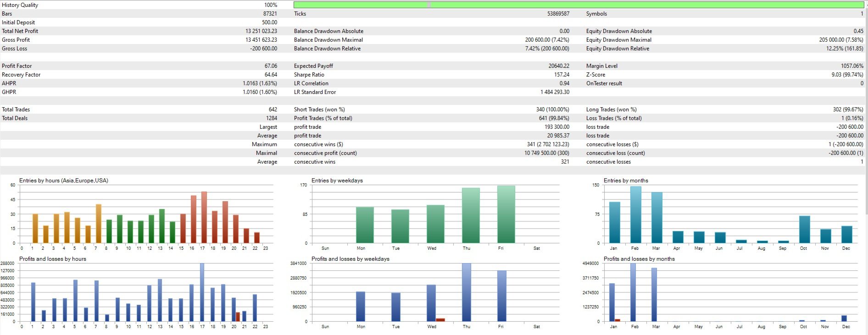Click the Thursday bar in Profits and losses by weekdays
Viewport: 868px width, 335px height.
467,292
